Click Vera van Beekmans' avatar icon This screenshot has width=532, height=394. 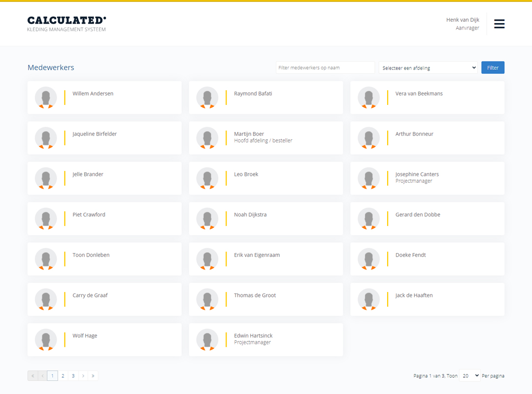pyautogui.click(x=368, y=98)
